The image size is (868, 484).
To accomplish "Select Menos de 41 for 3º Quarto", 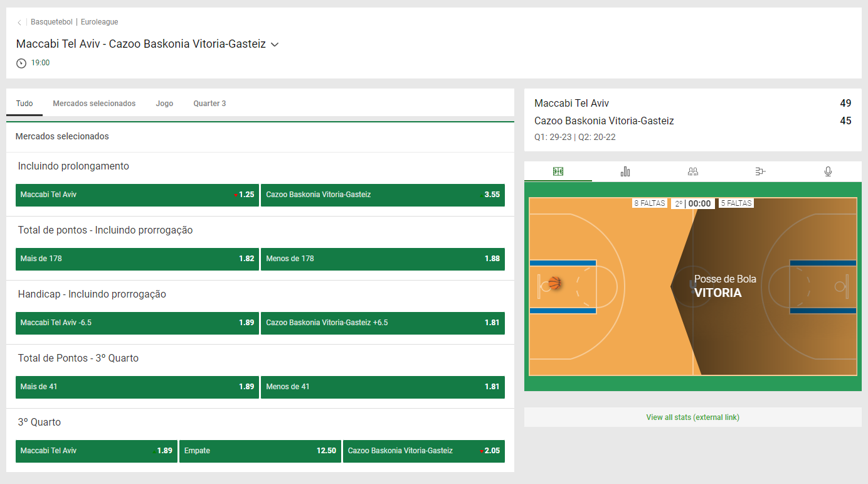I will pyautogui.click(x=383, y=387).
